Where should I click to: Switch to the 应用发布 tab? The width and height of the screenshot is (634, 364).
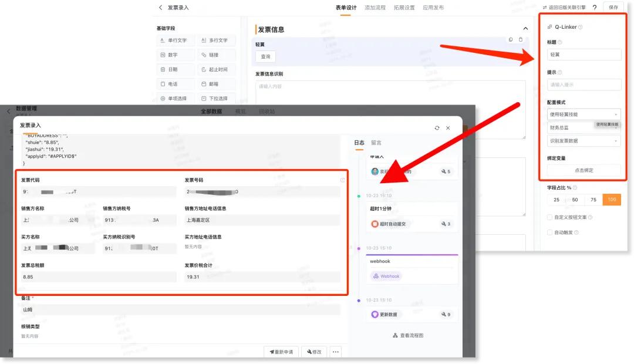[x=433, y=8]
